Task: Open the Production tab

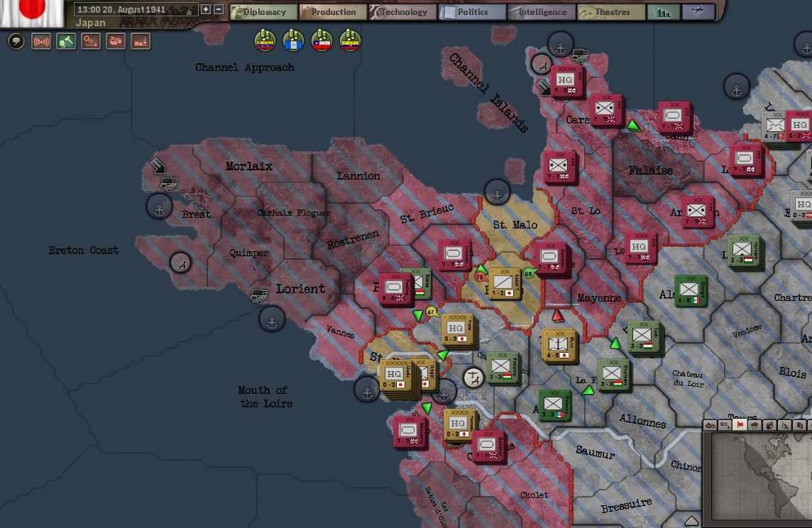Action: [x=331, y=12]
